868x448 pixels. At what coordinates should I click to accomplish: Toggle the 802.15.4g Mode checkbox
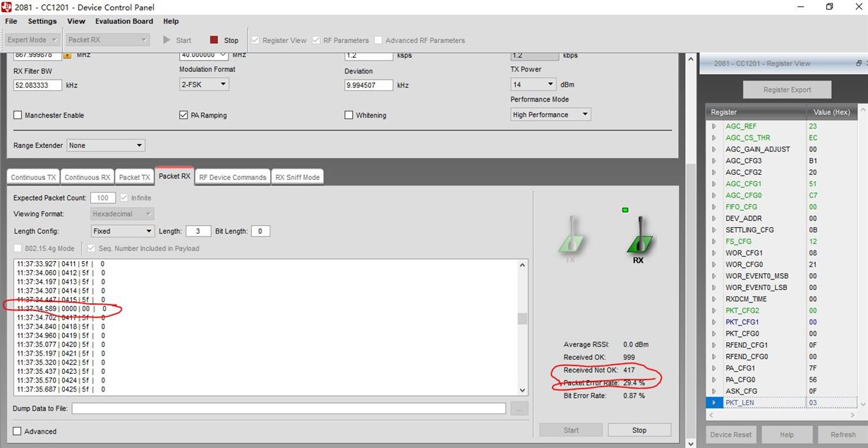18,248
